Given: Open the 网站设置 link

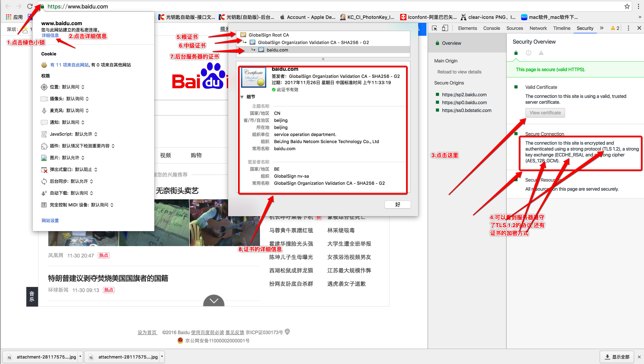Looking at the screenshot, I should pos(50,221).
